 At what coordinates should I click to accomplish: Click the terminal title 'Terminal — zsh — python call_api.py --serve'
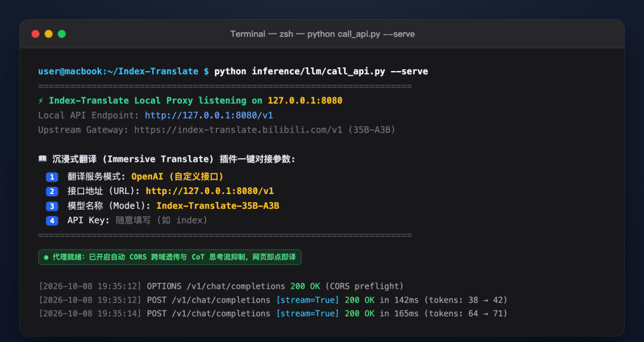click(322, 34)
